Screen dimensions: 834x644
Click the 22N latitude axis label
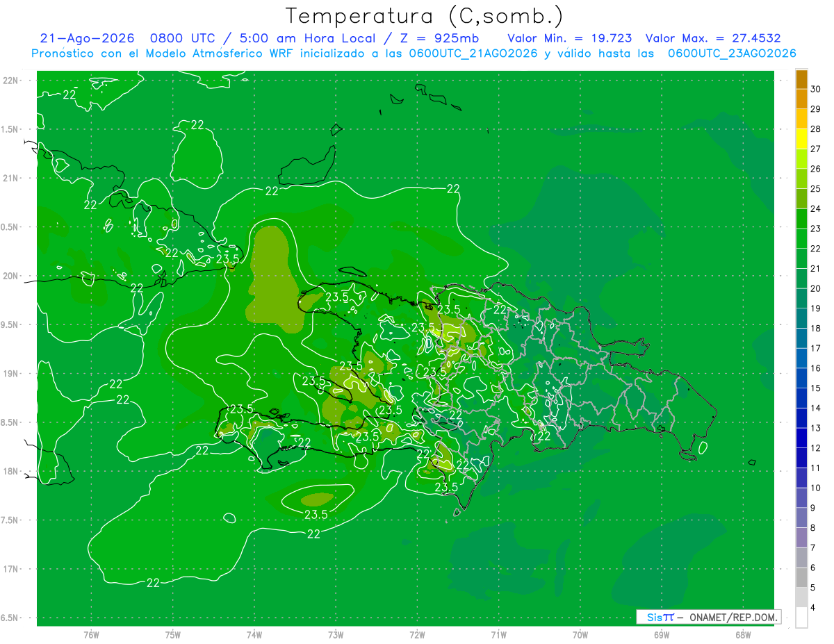[11, 80]
